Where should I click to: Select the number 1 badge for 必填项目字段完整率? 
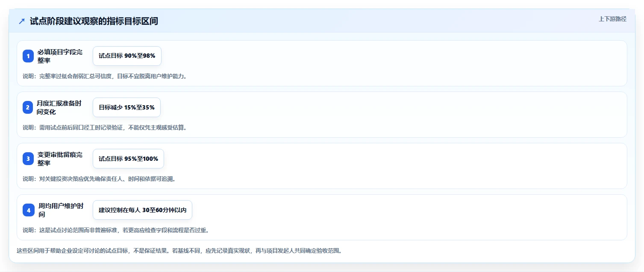click(x=28, y=56)
